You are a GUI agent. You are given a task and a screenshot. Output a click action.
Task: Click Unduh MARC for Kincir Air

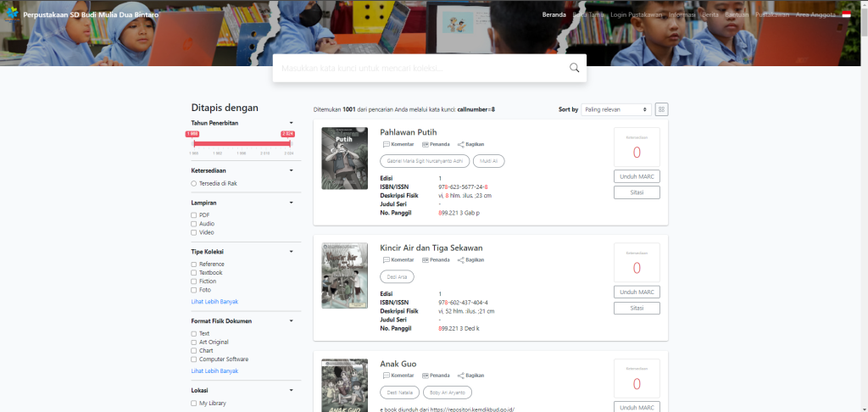click(637, 292)
